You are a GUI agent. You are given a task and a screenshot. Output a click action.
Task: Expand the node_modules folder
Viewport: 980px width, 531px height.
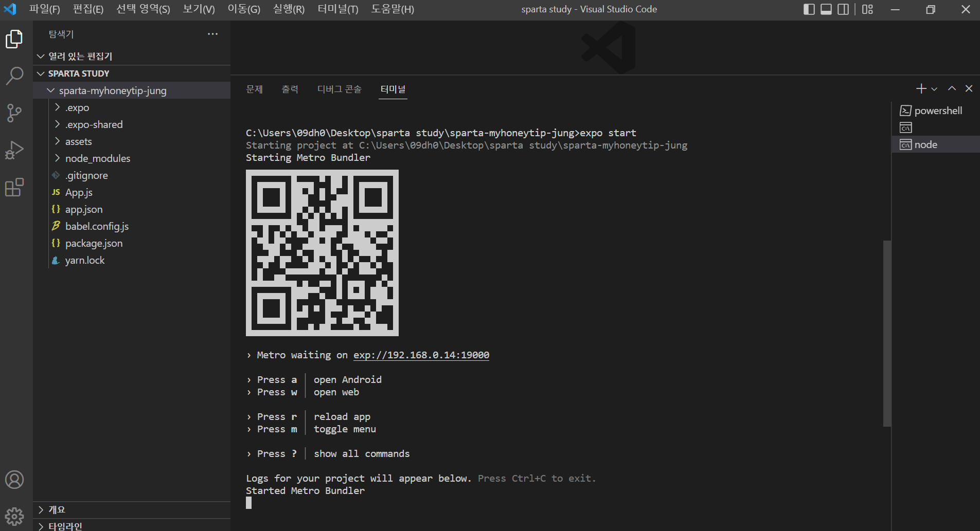point(132,158)
